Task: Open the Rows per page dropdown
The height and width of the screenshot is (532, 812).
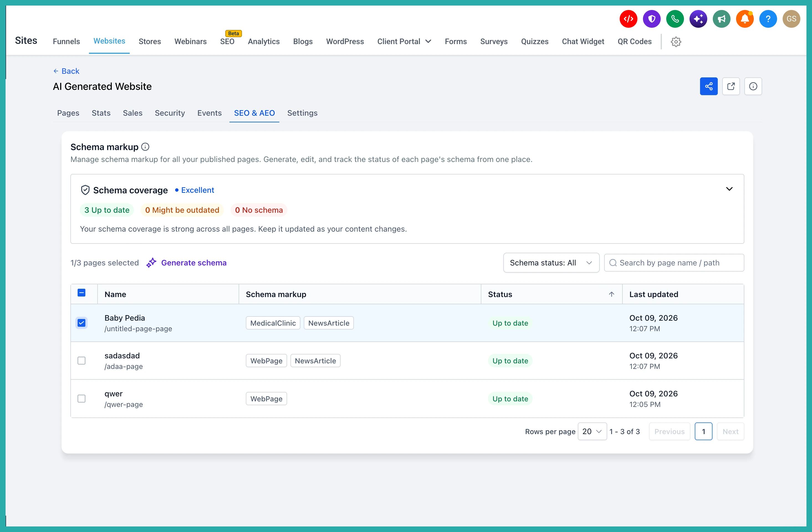Action: coord(592,431)
